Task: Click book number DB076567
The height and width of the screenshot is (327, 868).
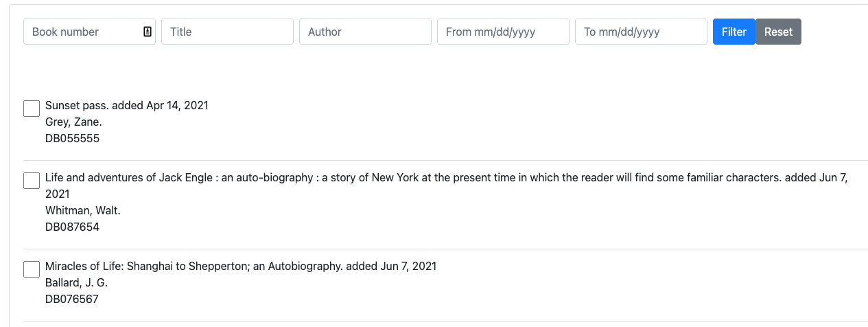Action: point(72,299)
